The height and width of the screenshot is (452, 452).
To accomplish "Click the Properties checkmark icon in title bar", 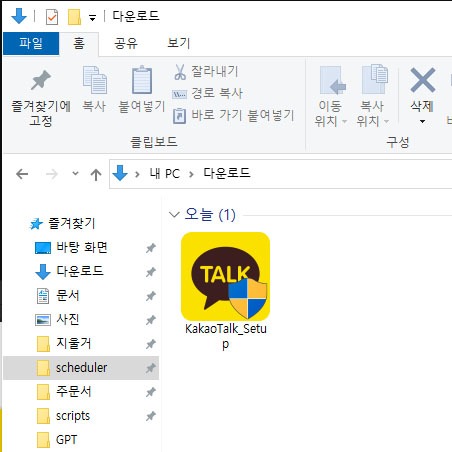I will coord(52,17).
